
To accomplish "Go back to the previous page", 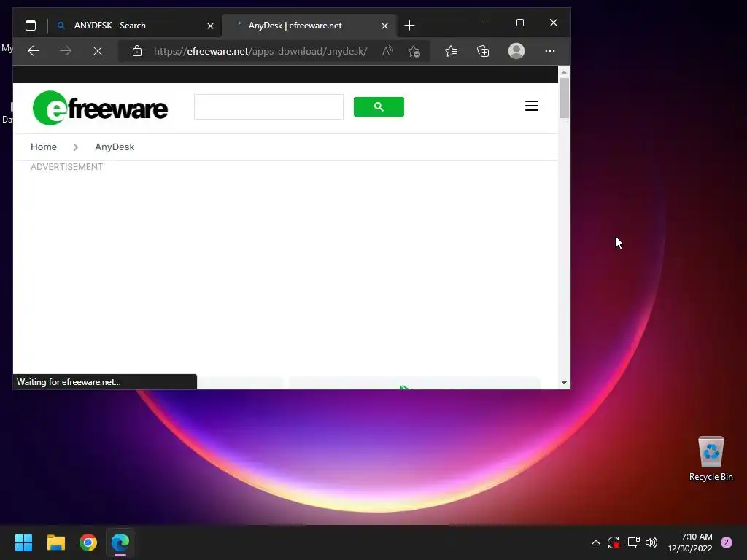I will (34, 51).
